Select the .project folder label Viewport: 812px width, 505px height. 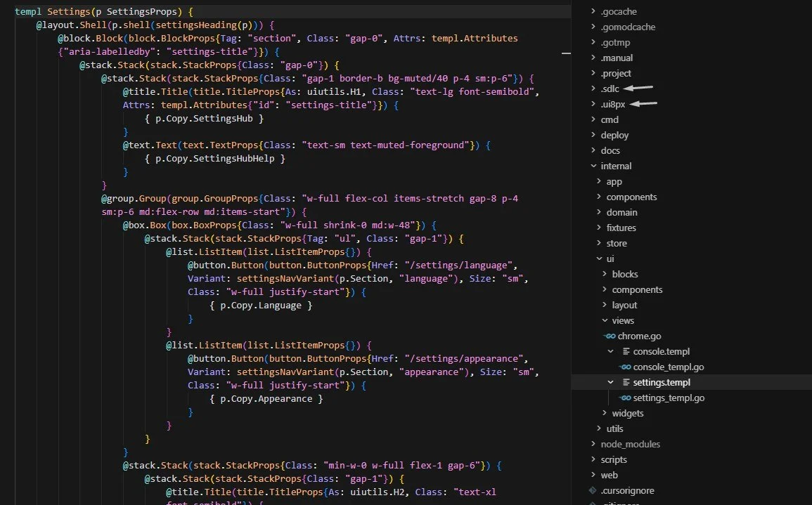pos(616,74)
